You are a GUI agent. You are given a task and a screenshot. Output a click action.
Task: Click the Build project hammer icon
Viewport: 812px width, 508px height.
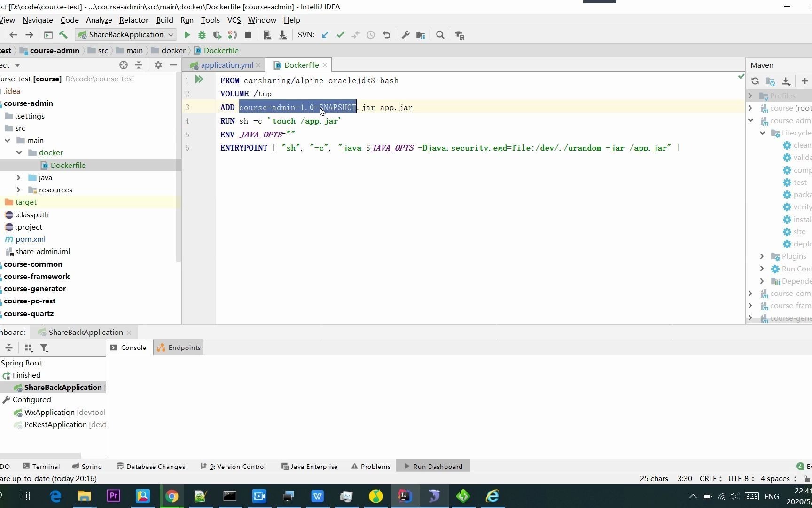pyautogui.click(x=63, y=35)
